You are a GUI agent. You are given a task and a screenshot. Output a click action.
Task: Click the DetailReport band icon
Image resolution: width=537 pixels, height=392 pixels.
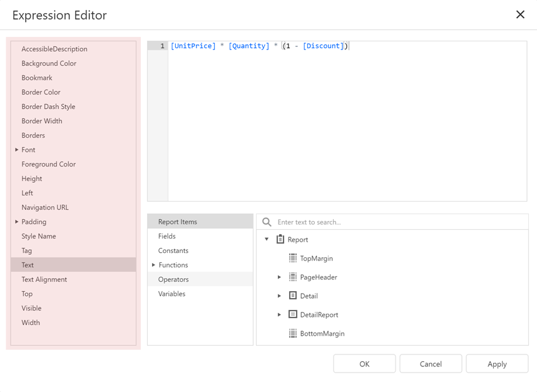(292, 314)
